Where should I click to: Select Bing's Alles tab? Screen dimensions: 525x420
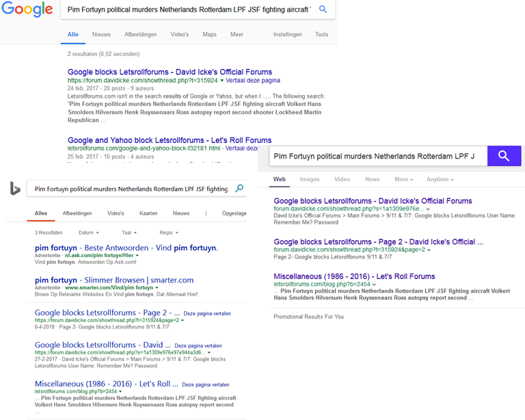tap(41, 213)
